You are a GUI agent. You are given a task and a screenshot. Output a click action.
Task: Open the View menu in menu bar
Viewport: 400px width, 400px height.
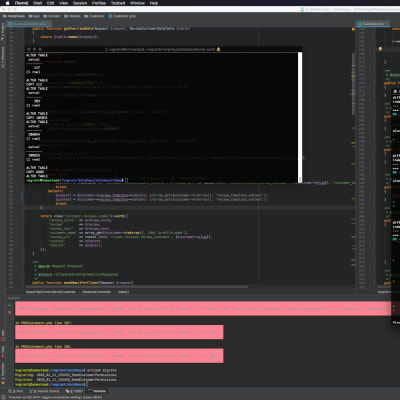click(x=63, y=3)
